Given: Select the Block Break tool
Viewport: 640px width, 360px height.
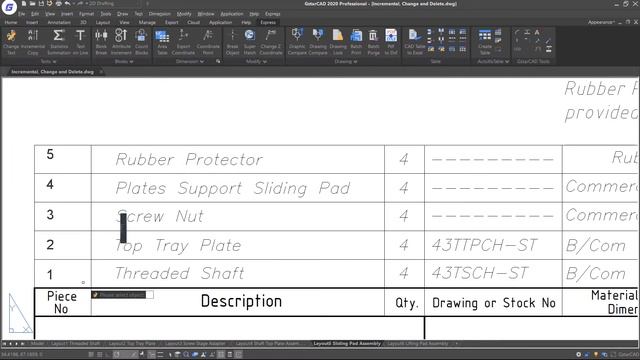Looking at the screenshot, I should point(101,42).
